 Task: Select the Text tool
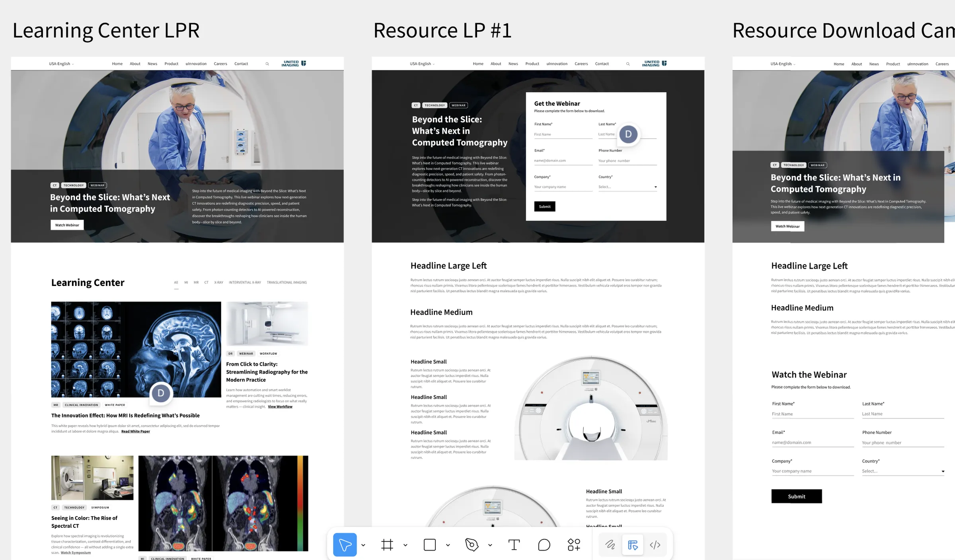(515, 544)
